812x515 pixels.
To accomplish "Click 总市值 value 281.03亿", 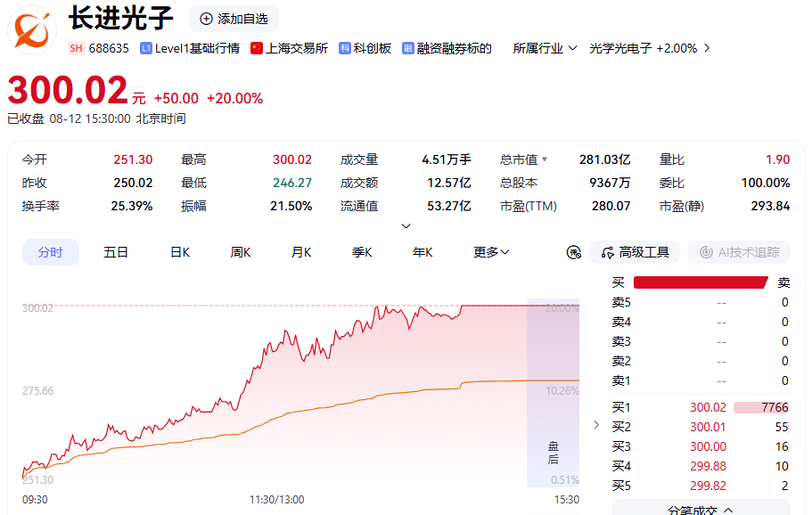I will [605, 159].
